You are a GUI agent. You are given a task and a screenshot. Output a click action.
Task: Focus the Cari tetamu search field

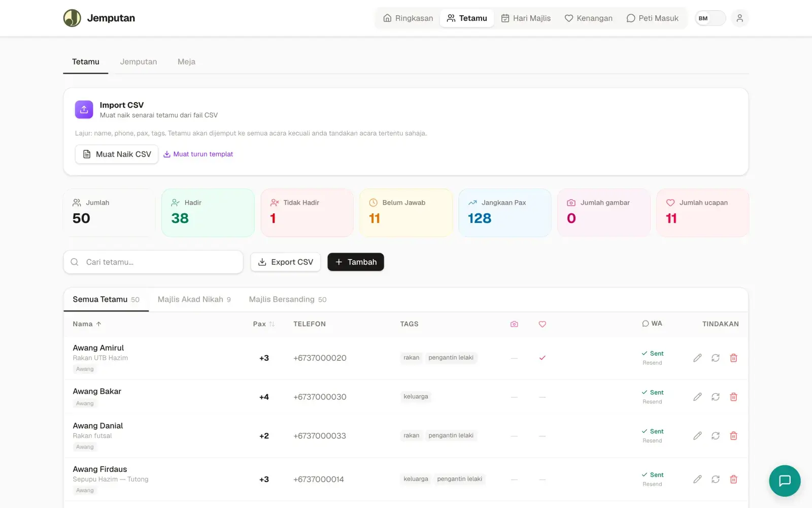tap(153, 262)
